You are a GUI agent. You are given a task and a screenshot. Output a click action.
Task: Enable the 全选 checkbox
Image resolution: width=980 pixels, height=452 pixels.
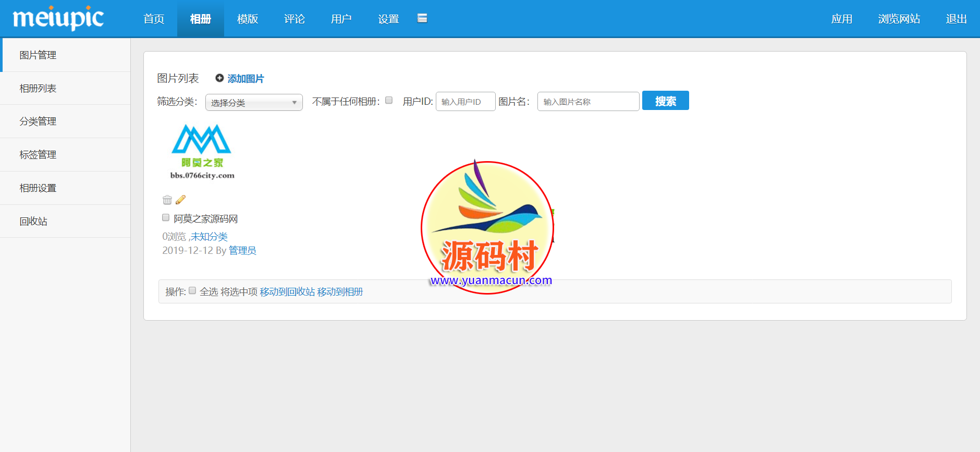[x=192, y=291]
